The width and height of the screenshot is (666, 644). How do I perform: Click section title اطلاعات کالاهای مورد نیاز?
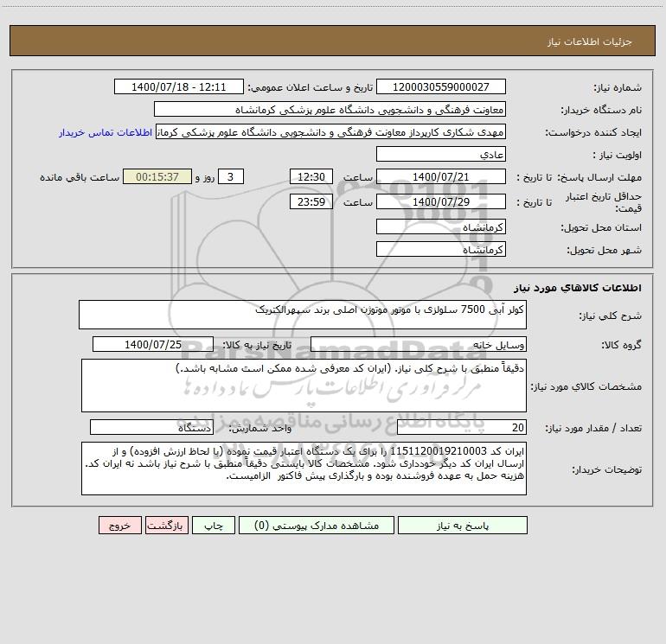pyautogui.click(x=578, y=288)
